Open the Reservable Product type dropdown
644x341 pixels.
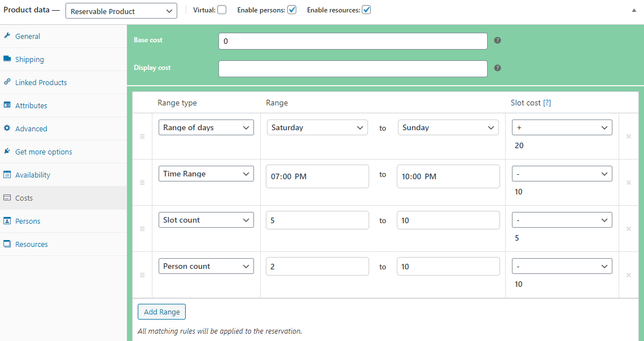(121, 11)
